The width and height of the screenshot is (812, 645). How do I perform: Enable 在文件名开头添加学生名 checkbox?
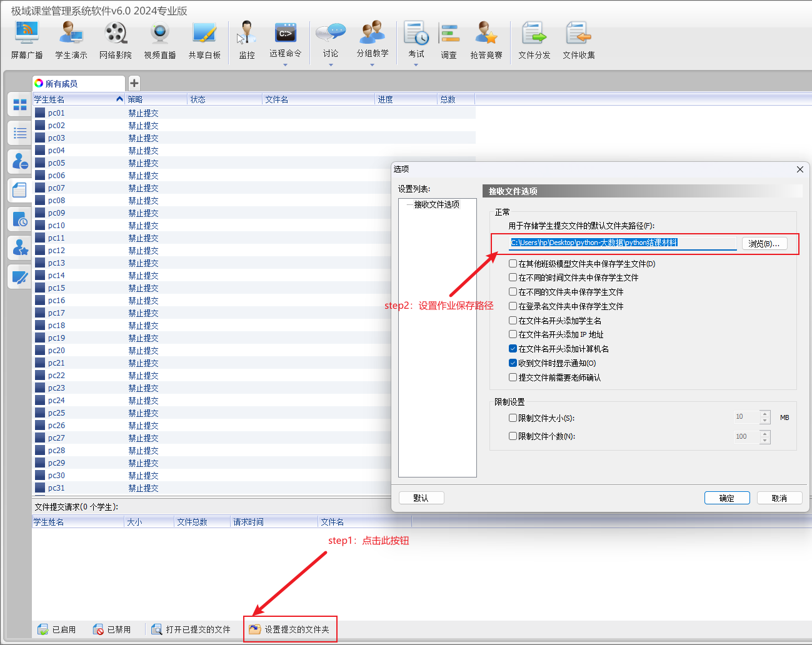tap(513, 321)
